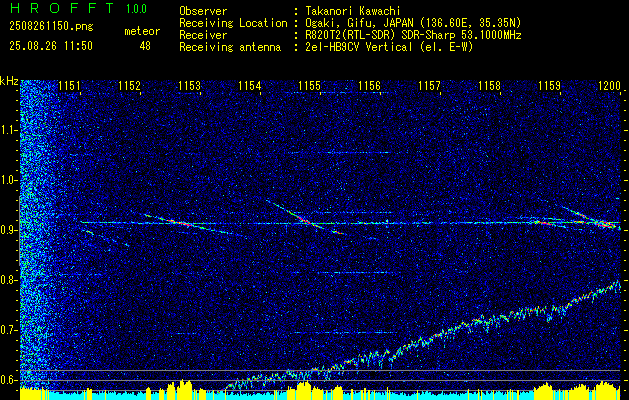Click the 1200 time marker
Screen dimensions: 629x400
[x=609, y=86]
